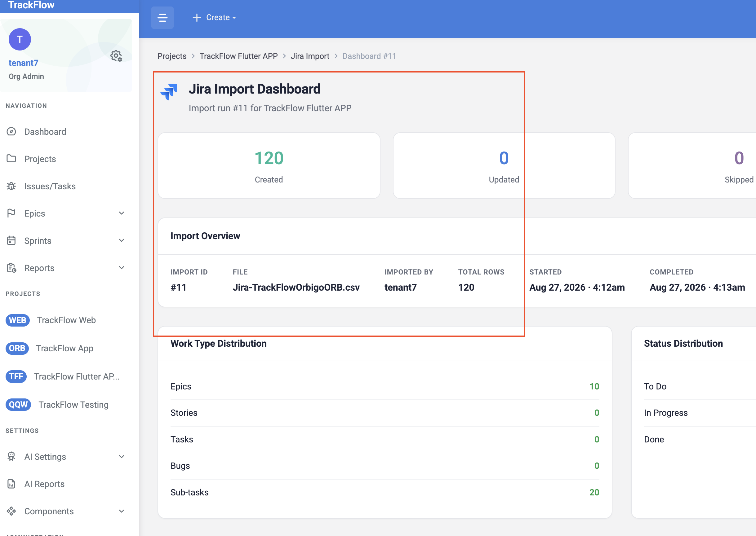The width and height of the screenshot is (756, 536).
Task: Click the Issues/Tasks bug icon
Action: (11, 186)
